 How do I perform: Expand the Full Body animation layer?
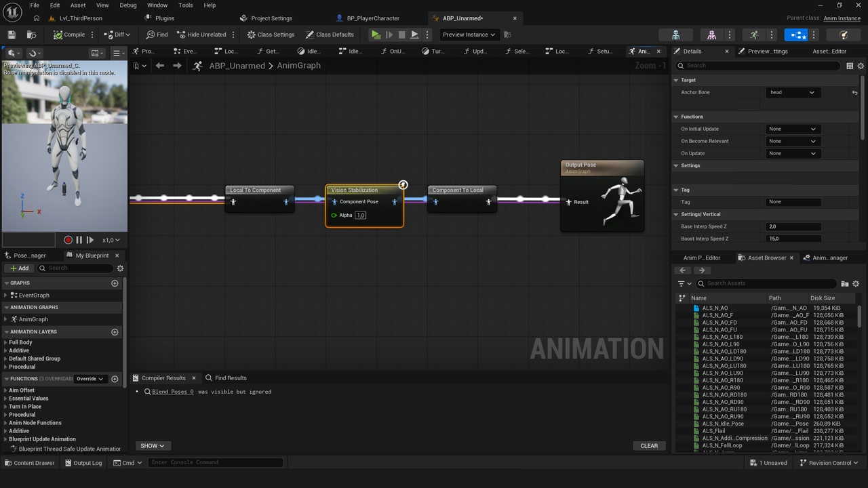pos(5,343)
